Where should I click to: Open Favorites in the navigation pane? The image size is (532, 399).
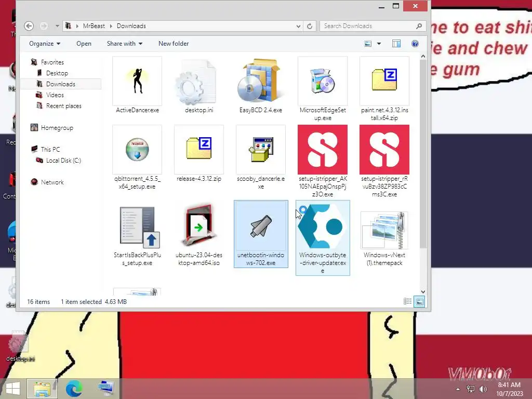coord(52,62)
